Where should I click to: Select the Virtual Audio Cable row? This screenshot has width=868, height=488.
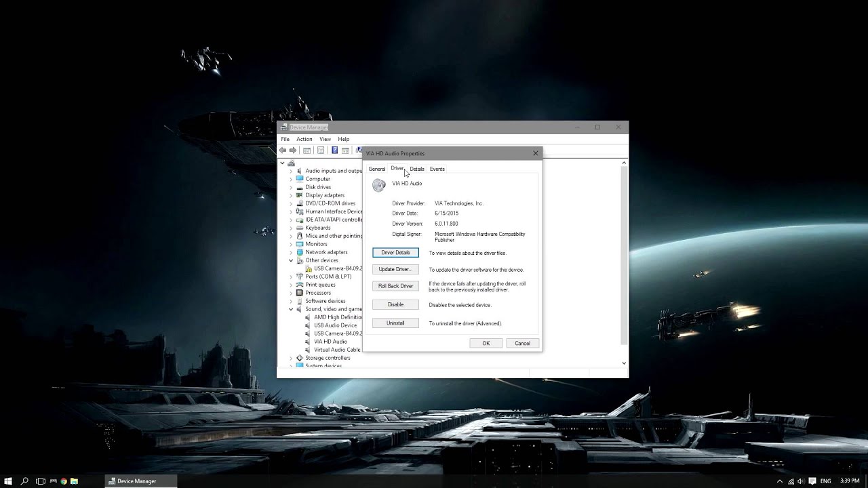332,350
